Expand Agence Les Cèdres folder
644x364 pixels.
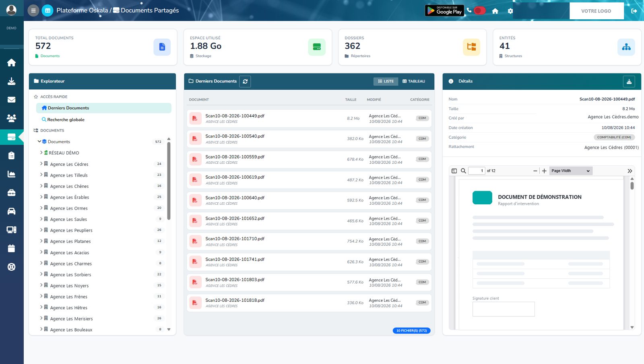click(x=41, y=164)
